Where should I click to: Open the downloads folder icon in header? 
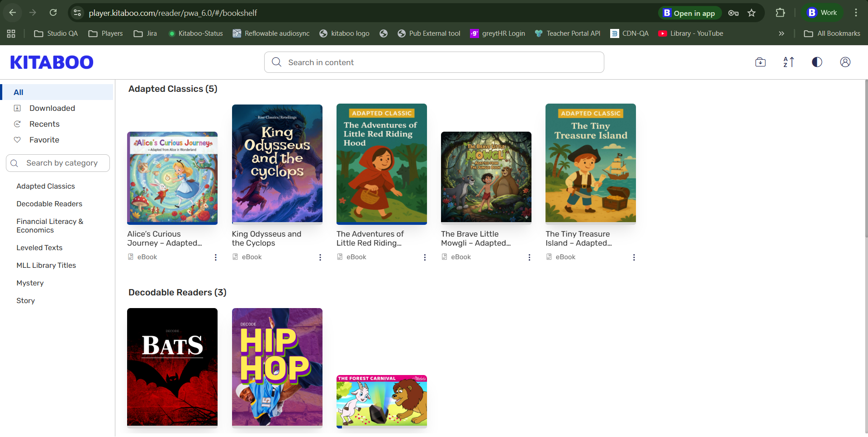(760, 62)
